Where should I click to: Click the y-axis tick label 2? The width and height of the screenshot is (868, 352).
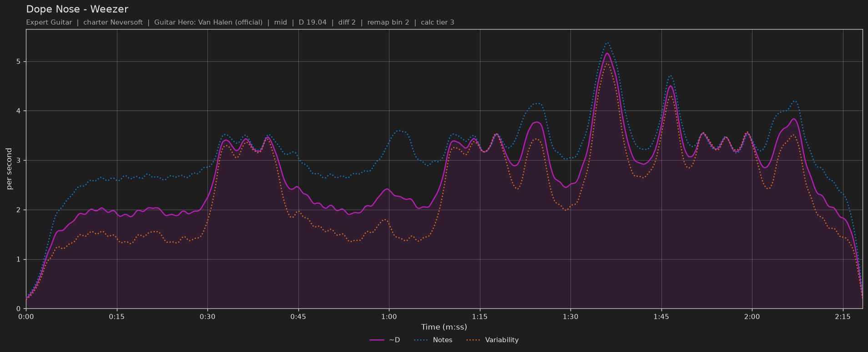20,210
